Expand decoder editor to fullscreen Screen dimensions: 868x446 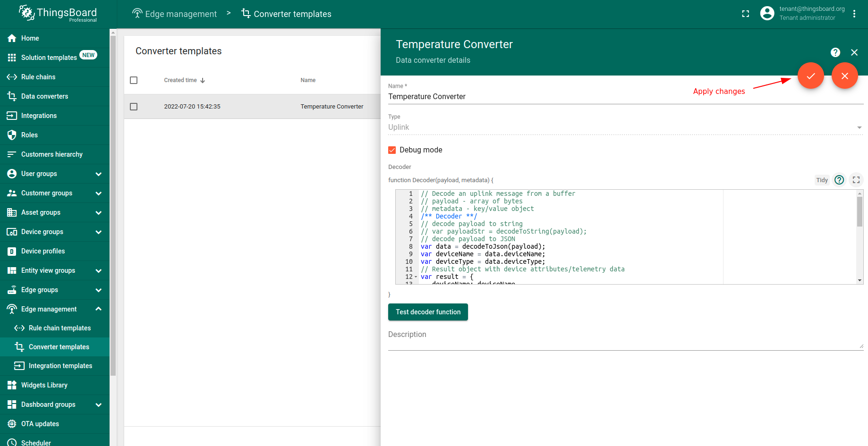point(856,180)
